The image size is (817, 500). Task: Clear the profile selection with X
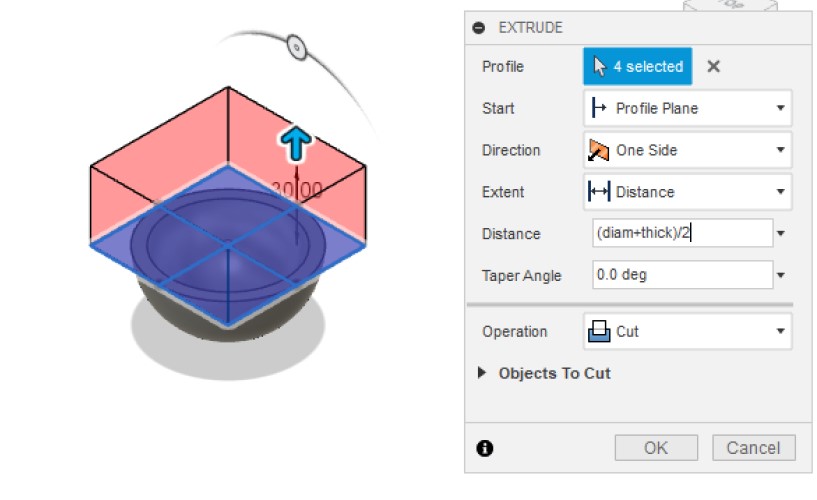click(x=713, y=67)
